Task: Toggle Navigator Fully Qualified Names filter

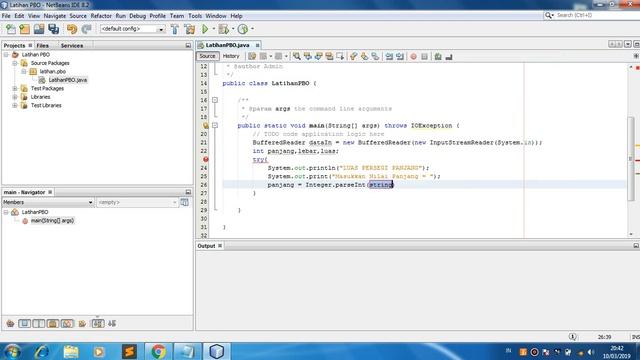Action: click(82, 323)
